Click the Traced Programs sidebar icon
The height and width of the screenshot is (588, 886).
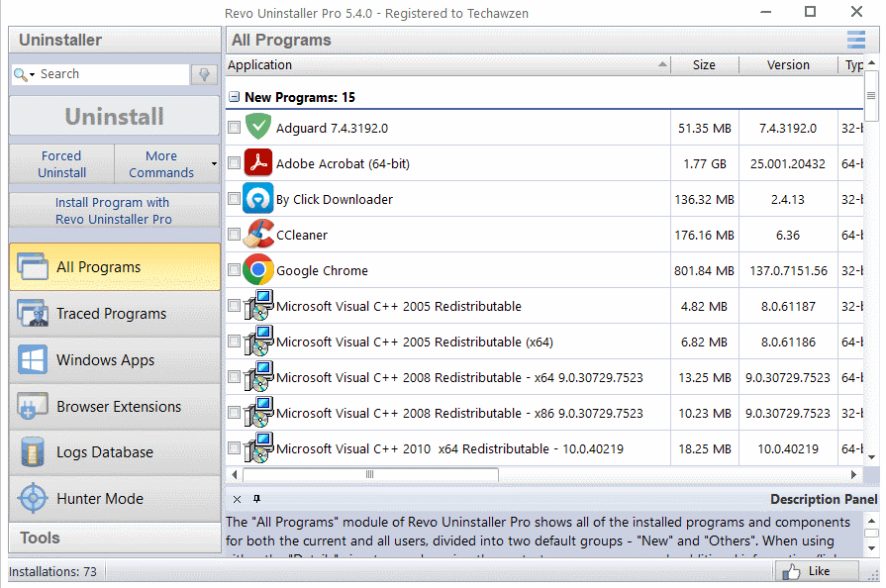33,313
